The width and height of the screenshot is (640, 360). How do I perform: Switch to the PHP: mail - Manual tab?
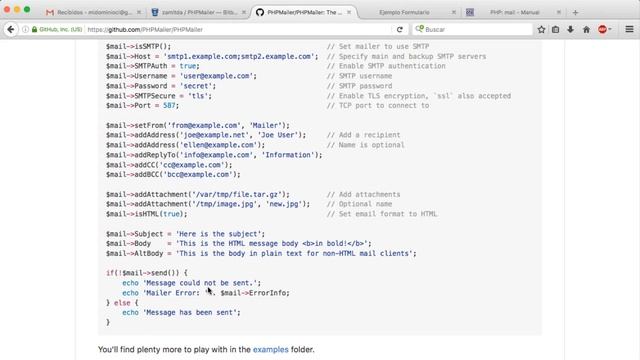coord(513,13)
